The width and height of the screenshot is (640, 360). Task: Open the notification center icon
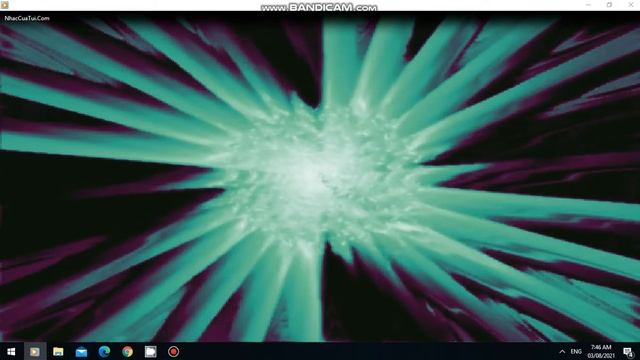(628, 352)
